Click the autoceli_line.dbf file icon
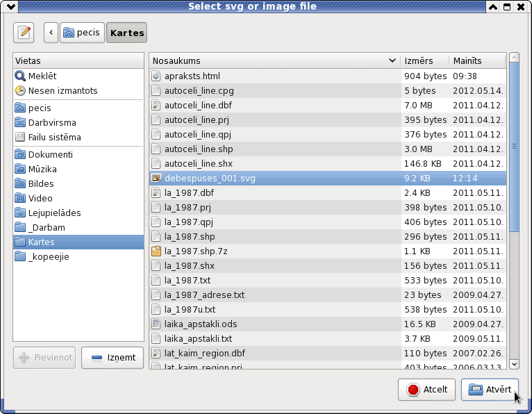The width and height of the screenshot is (532, 414). pos(156,105)
